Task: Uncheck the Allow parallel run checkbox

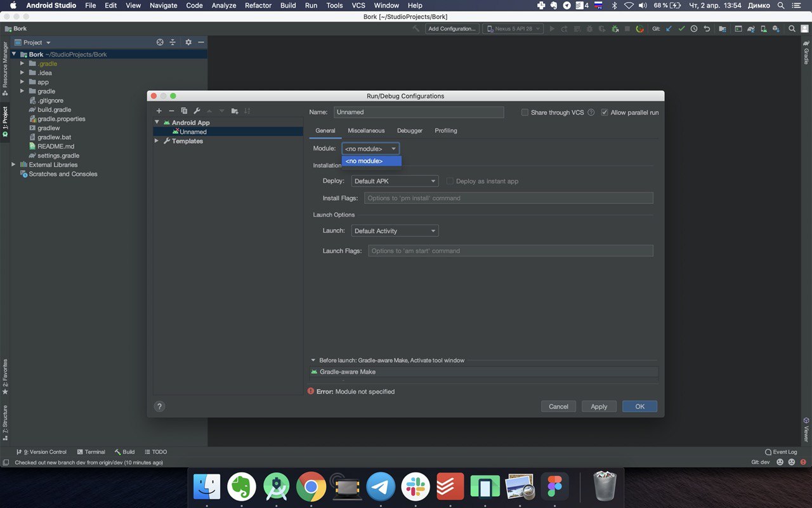Action: tap(605, 112)
